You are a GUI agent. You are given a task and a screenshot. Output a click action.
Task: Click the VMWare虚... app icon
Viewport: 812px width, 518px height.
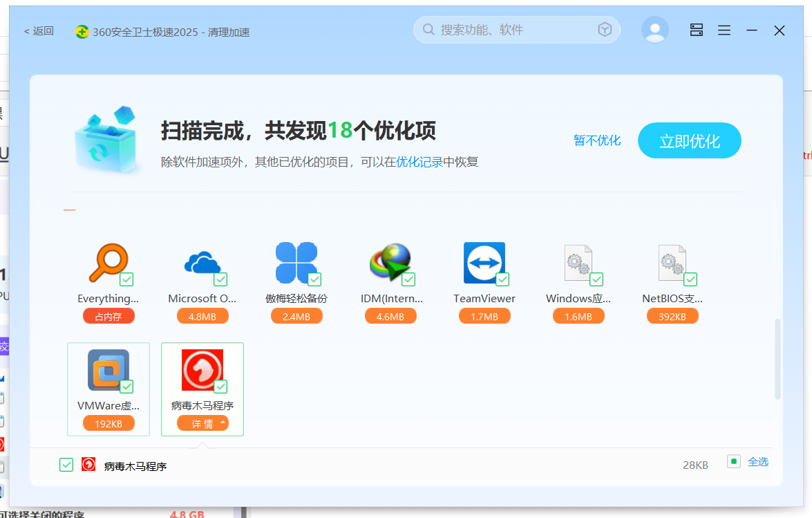pyautogui.click(x=108, y=370)
